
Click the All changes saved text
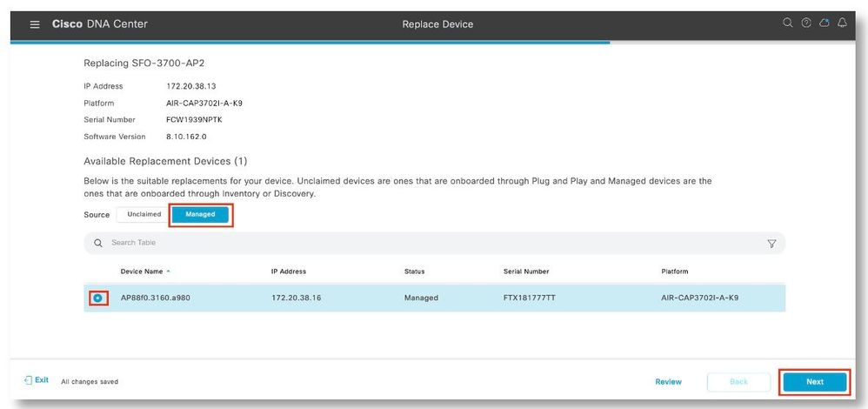tap(90, 382)
